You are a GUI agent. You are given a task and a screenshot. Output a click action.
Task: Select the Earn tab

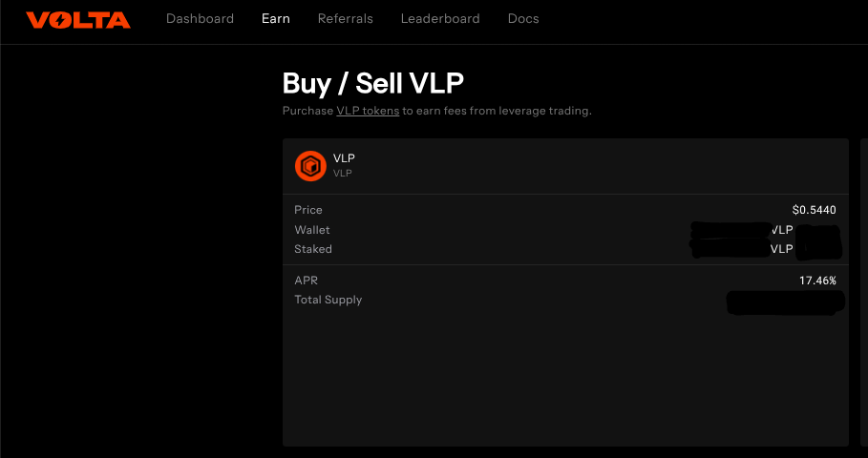point(275,19)
